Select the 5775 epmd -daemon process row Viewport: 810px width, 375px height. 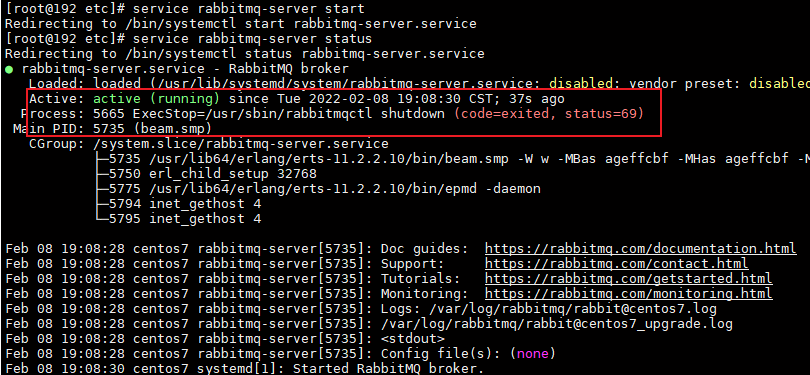[x=318, y=189]
